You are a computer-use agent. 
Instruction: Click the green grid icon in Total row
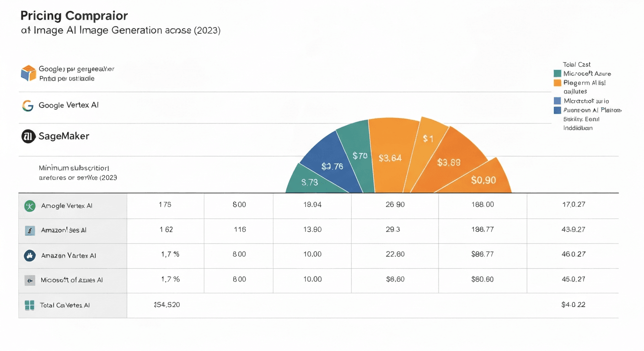30,305
